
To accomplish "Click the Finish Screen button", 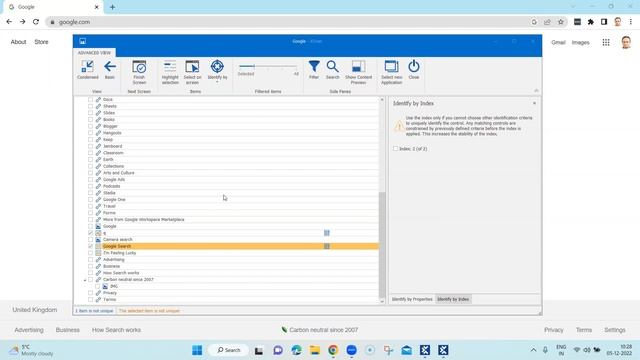I will click(139, 72).
